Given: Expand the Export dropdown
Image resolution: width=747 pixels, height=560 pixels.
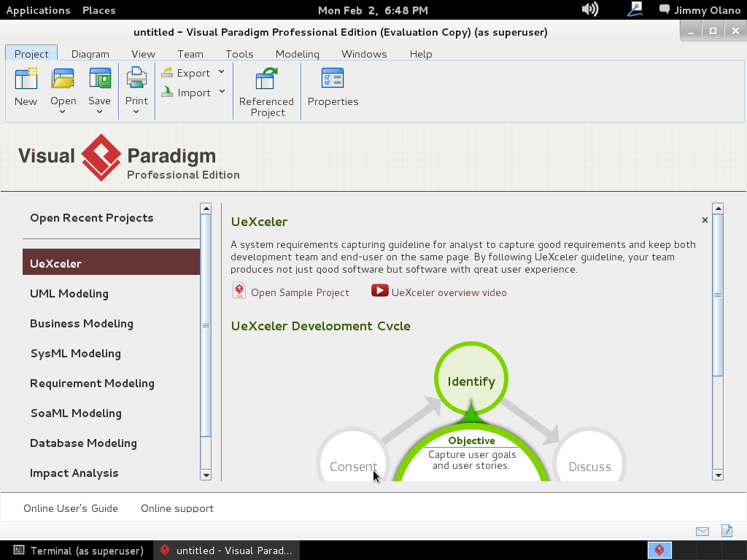Looking at the screenshot, I should pyautogui.click(x=222, y=72).
